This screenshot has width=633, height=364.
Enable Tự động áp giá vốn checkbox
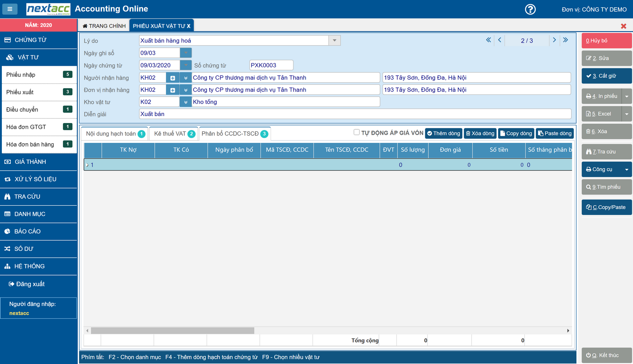356,132
